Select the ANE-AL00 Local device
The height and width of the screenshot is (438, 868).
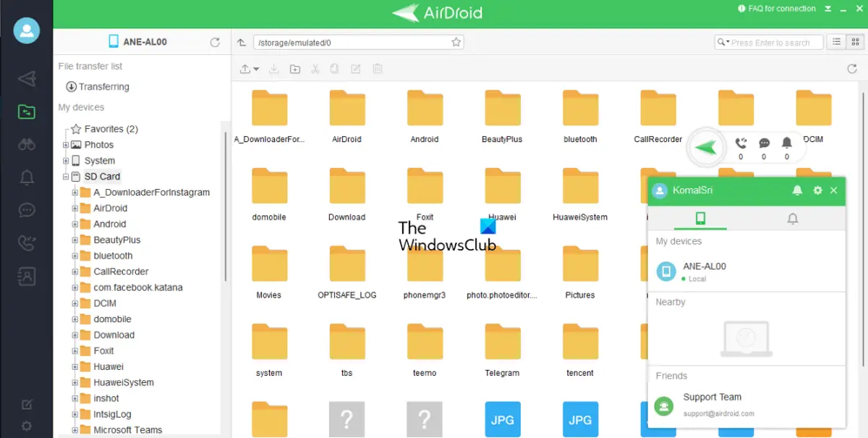746,271
